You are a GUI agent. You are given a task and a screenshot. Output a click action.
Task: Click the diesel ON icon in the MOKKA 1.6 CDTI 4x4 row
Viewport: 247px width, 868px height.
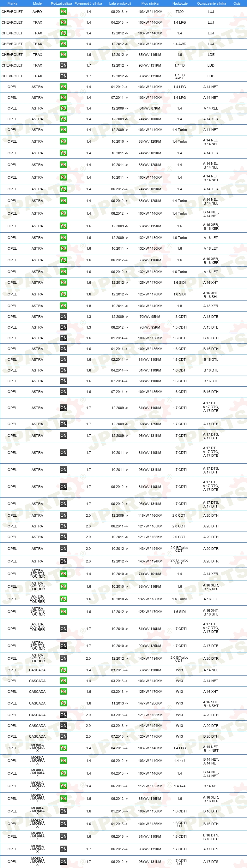[x=63, y=824]
